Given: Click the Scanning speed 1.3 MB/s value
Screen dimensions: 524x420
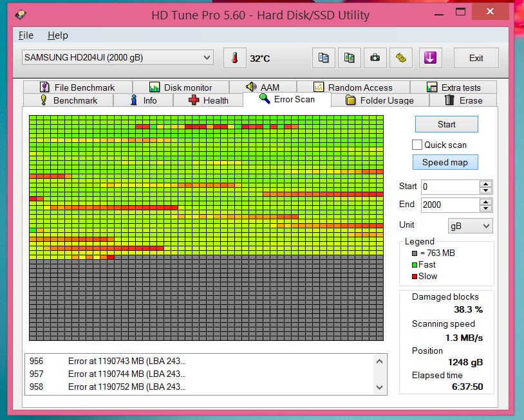Looking at the screenshot, I should click(x=464, y=338).
